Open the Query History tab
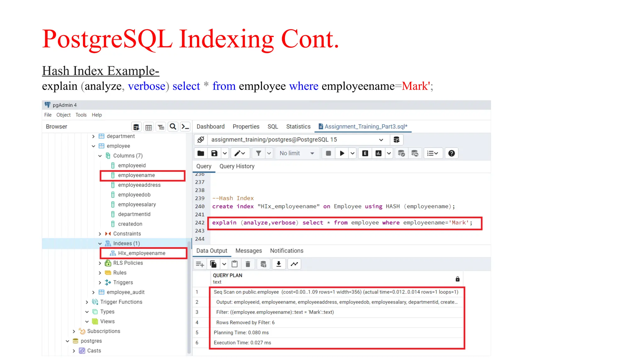644x362 pixels. [x=237, y=167]
